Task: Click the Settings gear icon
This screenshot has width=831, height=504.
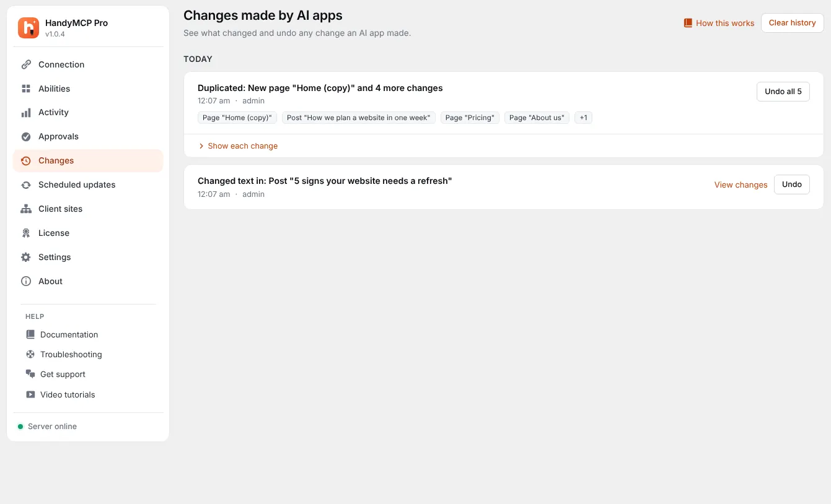Action: [x=26, y=258]
